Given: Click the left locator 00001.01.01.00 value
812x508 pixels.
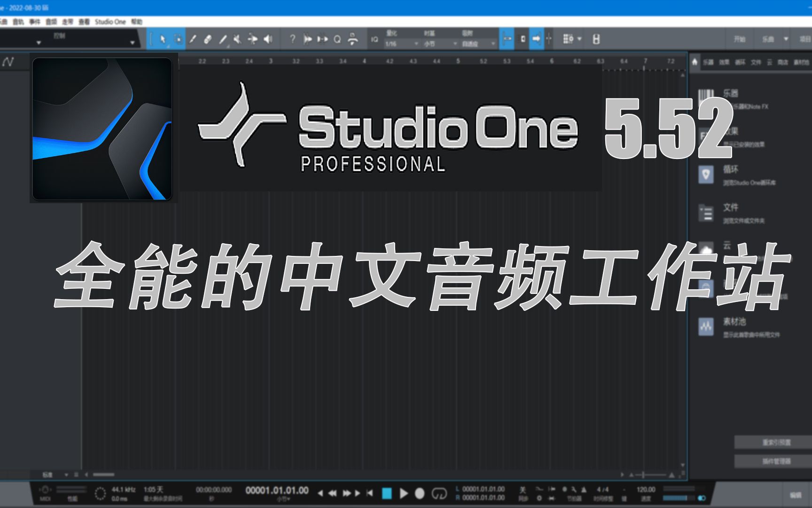Looking at the screenshot, I should pyautogui.click(x=484, y=489).
